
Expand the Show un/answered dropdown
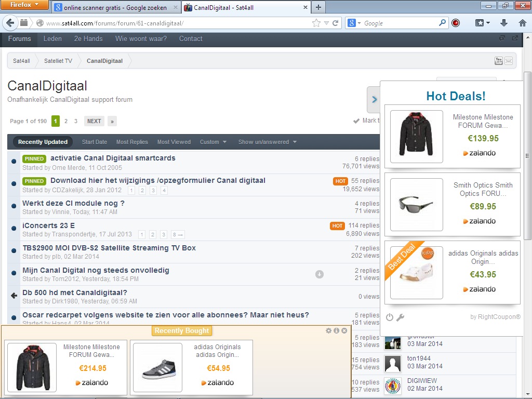click(268, 142)
